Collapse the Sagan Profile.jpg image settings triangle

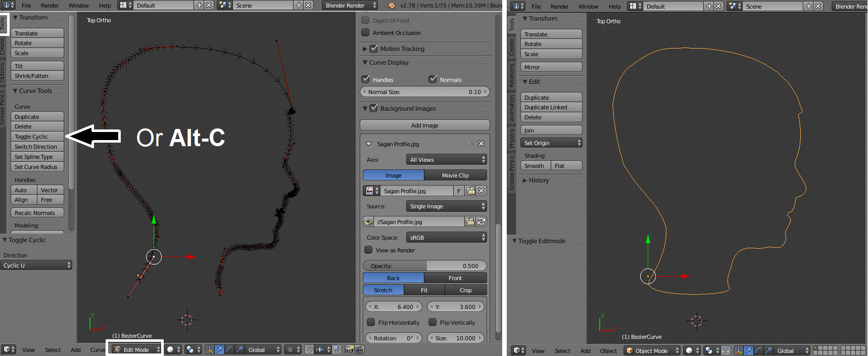(x=369, y=144)
